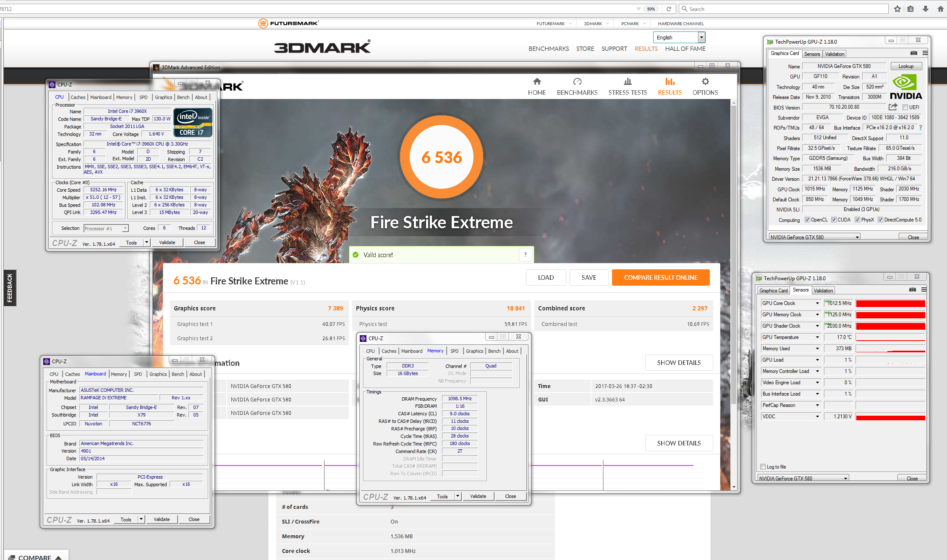This screenshot has height=560, width=947.
Task: Click the Home icon in 3DMark app
Action: tap(537, 81)
